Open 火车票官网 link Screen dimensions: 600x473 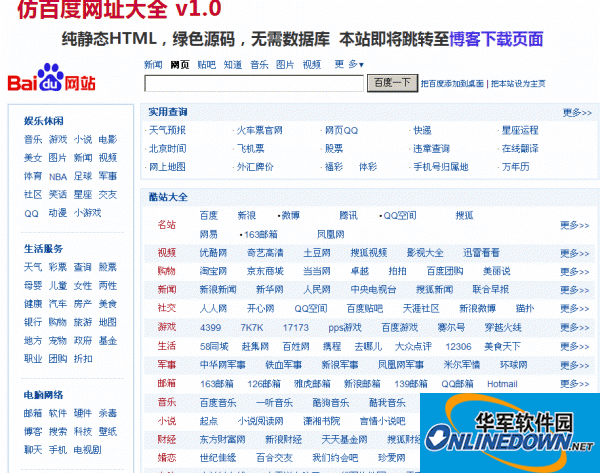(259, 130)
